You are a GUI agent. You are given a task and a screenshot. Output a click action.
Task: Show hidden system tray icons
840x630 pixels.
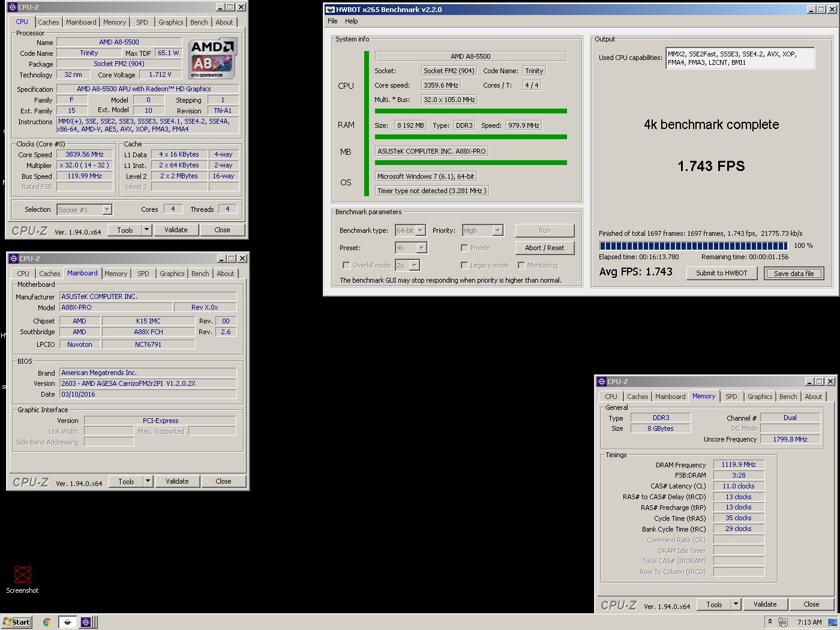(x=770, y=622)
